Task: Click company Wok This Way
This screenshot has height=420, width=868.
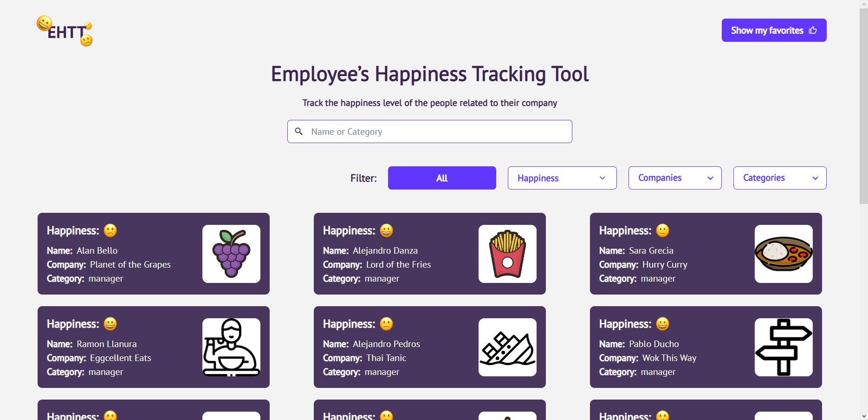Action: click(669, 358)
